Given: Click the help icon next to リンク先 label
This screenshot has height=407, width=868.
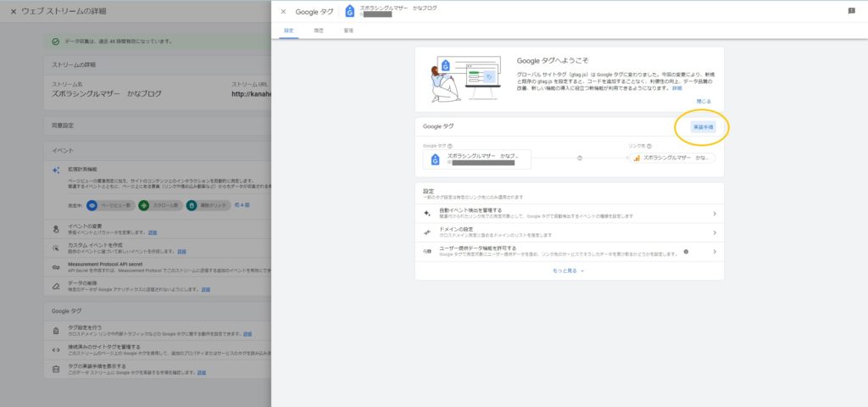Looking at the screenshot, I should point(649,146).
